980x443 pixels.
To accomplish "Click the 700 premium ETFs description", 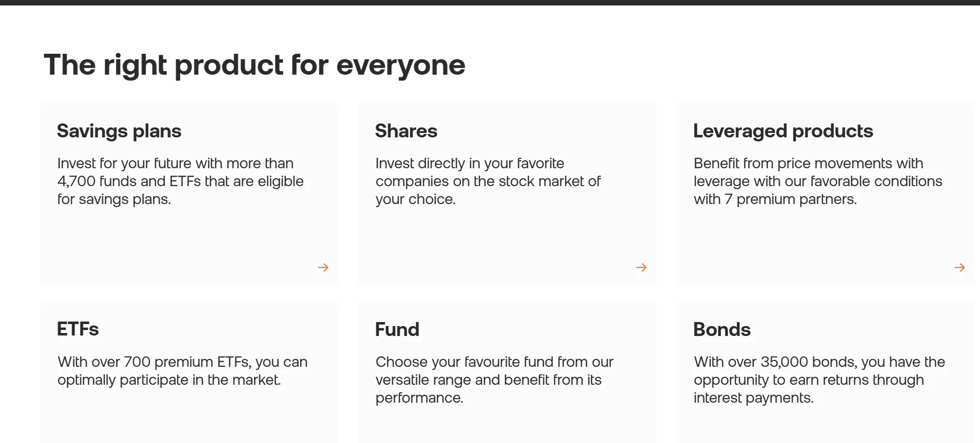I will point(182,371).
